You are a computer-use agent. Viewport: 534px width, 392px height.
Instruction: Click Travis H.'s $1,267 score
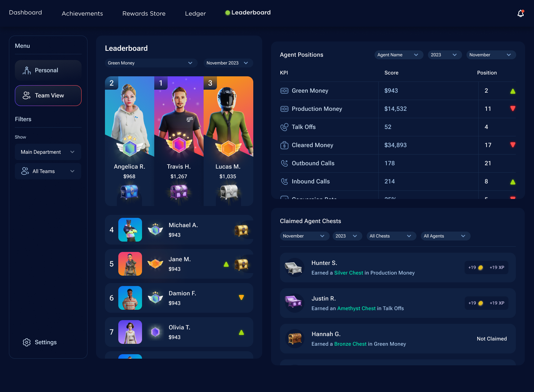(179, 177)
